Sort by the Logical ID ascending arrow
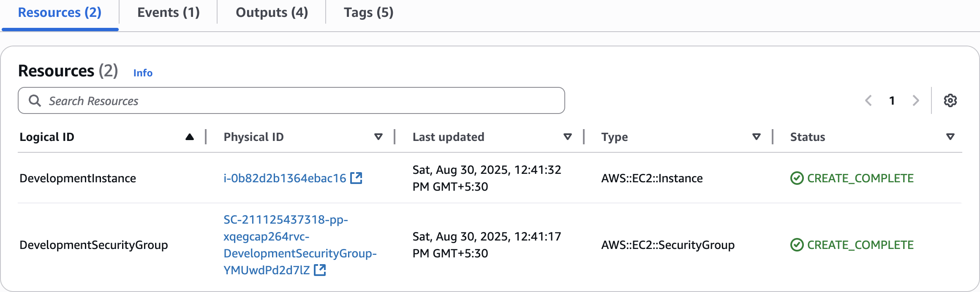The image size is (980, 292). click(190, 137)
